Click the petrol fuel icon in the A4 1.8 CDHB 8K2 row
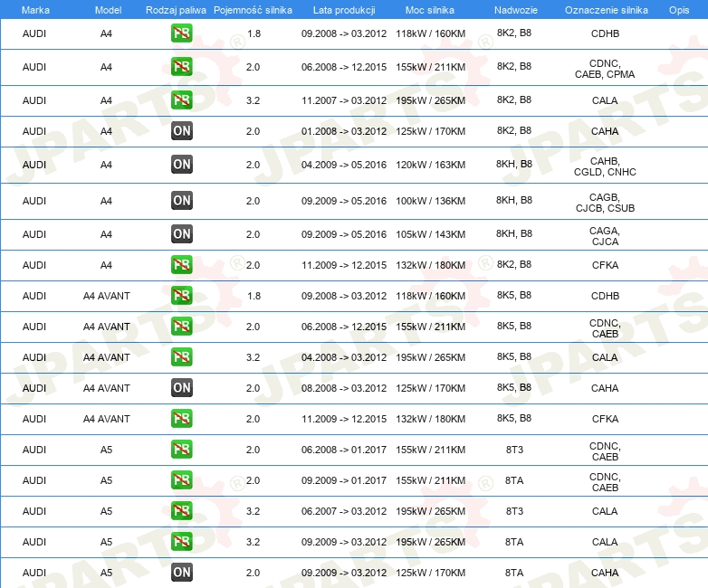 pos(181,33)
